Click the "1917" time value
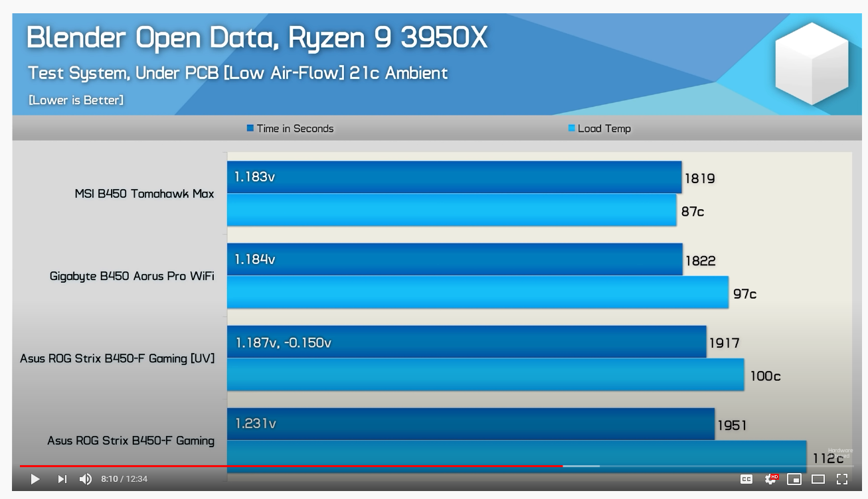The image size is (868, 499). point(724,343)
